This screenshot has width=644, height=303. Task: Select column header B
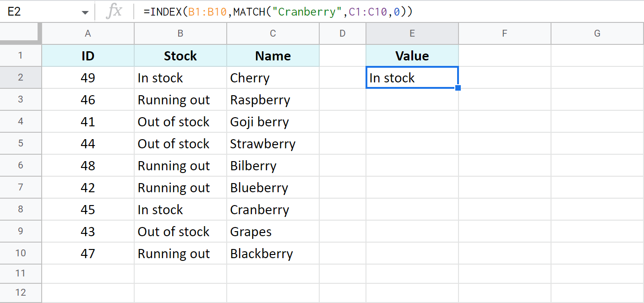click(x=180, y=33)
